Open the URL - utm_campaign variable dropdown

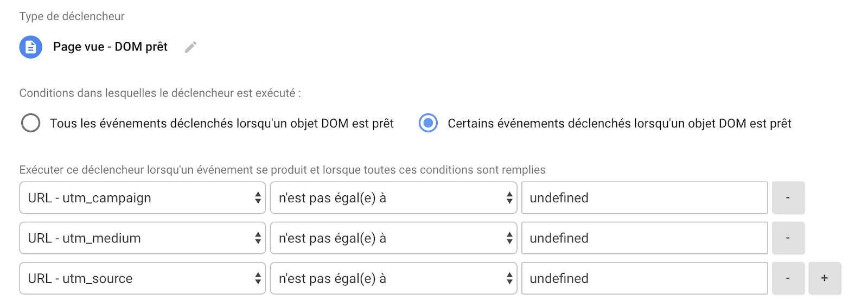coord(143,198)
